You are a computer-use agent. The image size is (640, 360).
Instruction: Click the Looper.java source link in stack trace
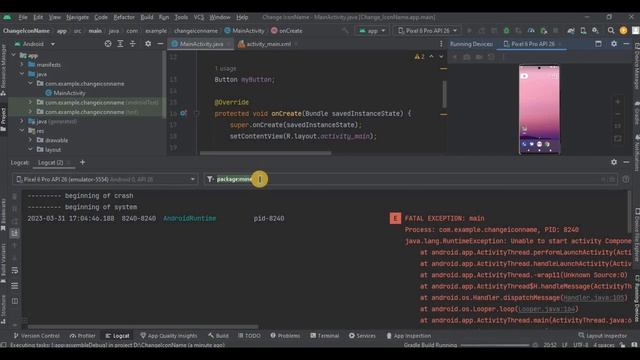547,309
